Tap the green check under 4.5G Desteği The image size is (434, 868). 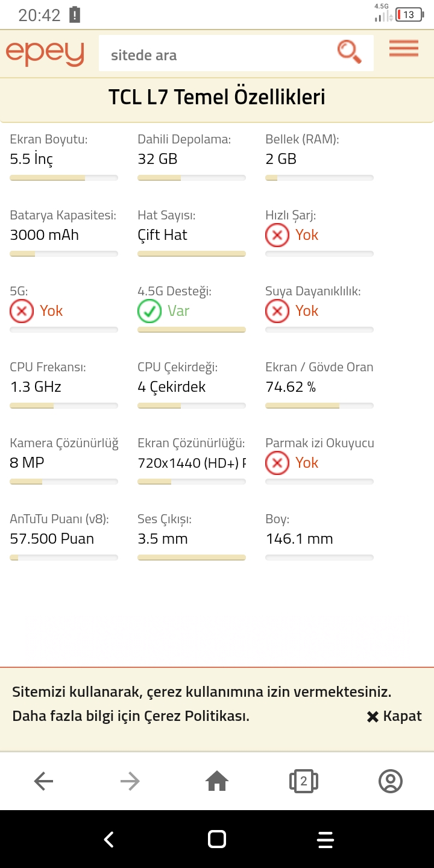(149, 311)
